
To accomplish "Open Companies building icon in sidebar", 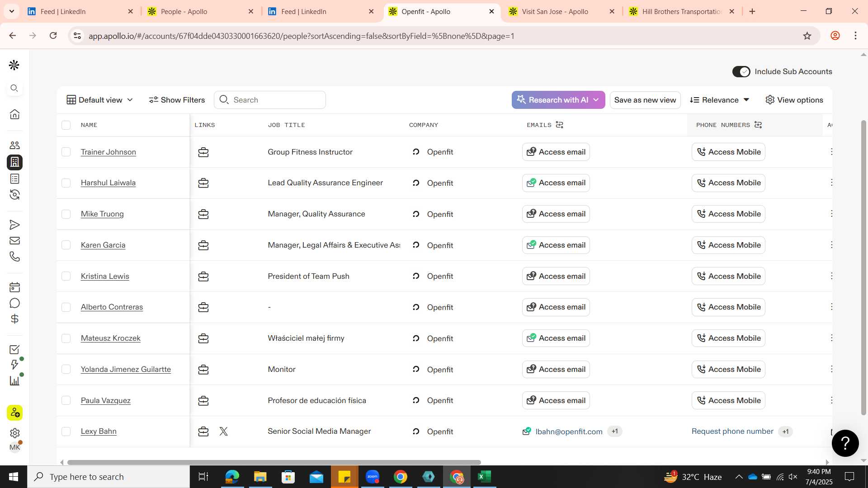I will coord(14,162).
